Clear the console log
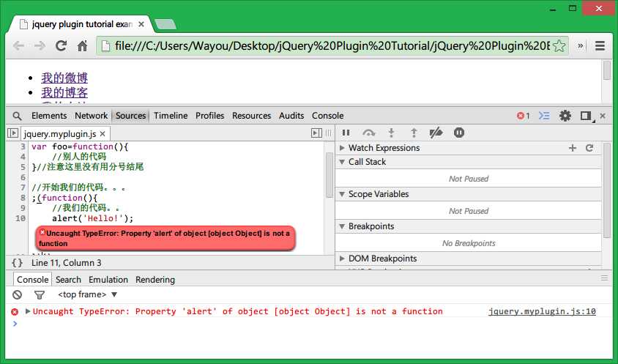 tap(17, 294)
